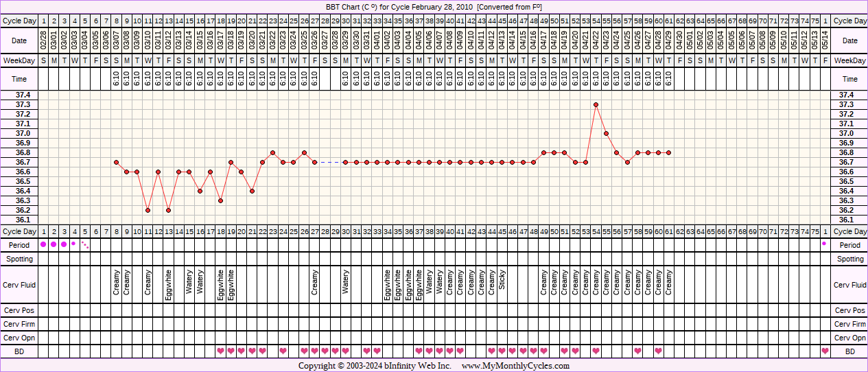Select the small period dot on cycle day 4
The width and height of the screenshot is (868, 372).
click(74, 244)
